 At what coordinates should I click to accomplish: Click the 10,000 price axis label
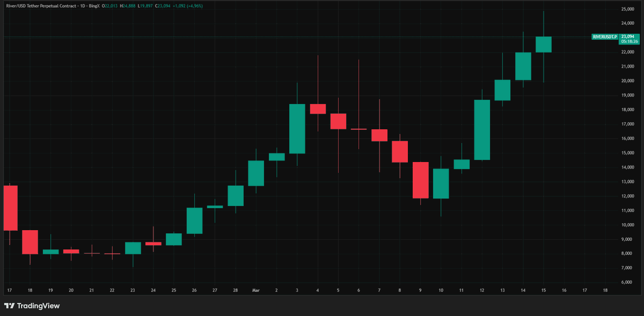point(627,225)
